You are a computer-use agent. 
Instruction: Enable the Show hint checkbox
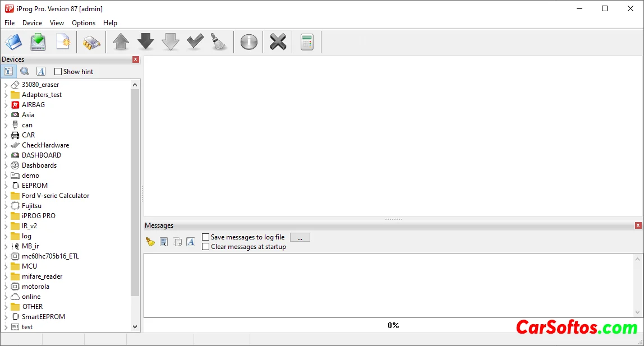[x=58, y=72]
